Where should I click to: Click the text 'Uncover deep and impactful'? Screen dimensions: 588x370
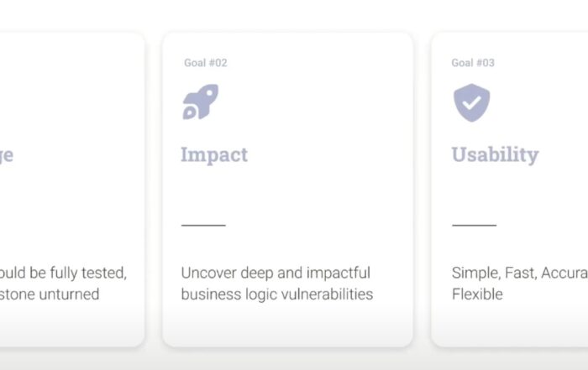click(276, 273)
